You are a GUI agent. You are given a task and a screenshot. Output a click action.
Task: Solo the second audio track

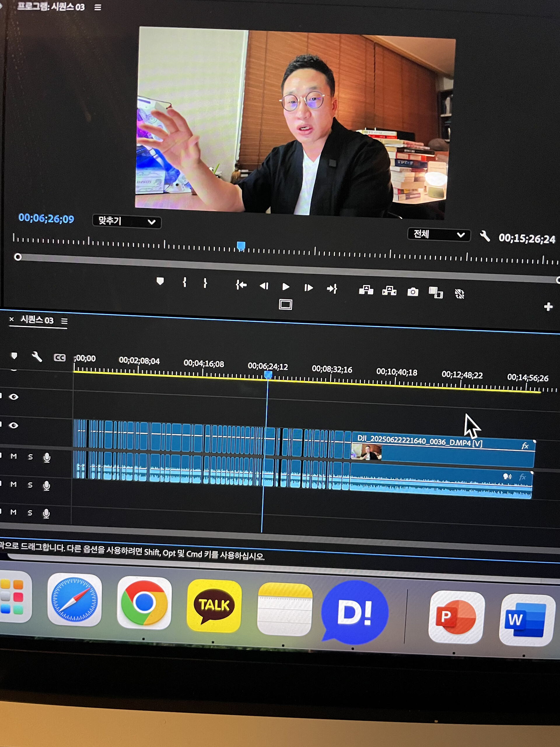tap(30, 485)
